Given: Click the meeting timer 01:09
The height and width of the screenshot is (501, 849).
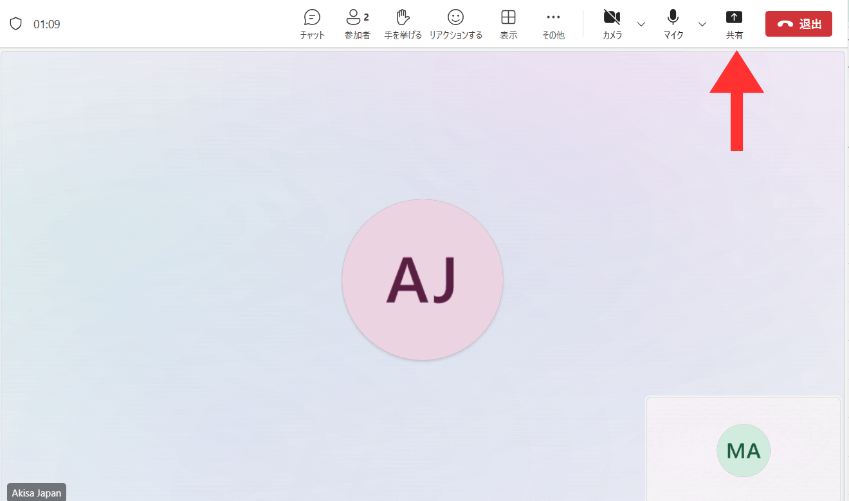Looking at the screenshot, I should 47,24.
